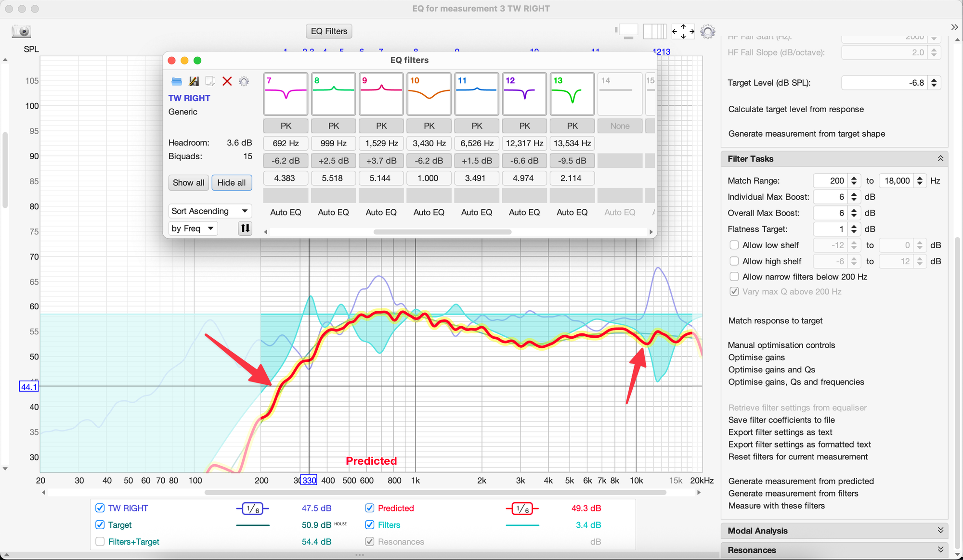Image resolution: width=963 pixels, height=560 pixels.
Task: Click the red X delete filters icon
Action: pos(227,81)
